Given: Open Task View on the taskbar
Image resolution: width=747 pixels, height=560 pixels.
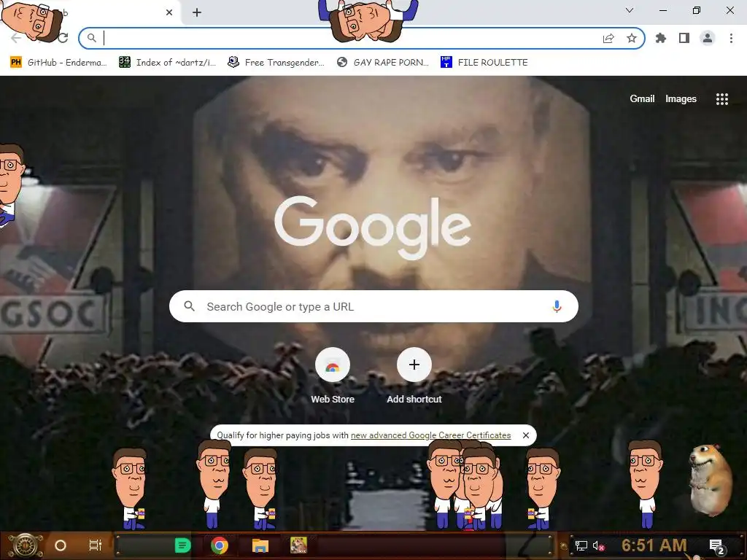Looking at the screenshot, I should pos(96,545).
